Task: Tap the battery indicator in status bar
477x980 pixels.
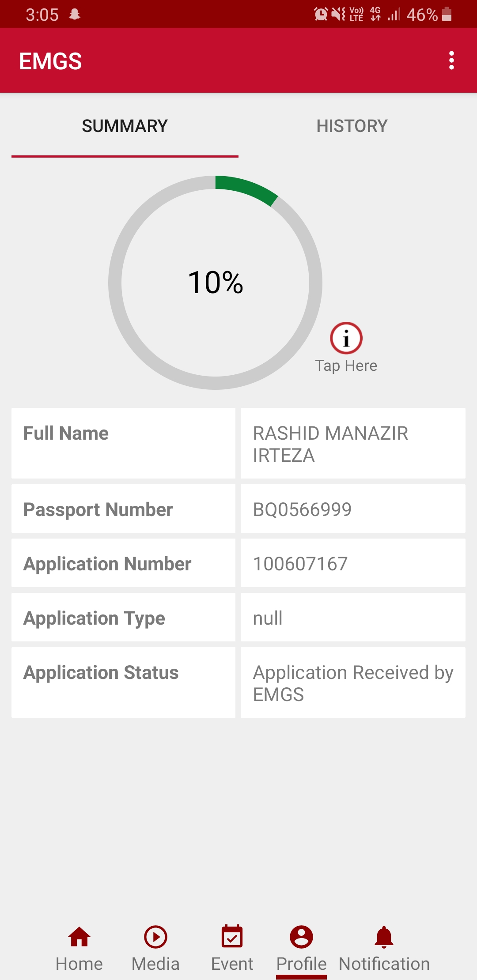Action: coord(447,14)
